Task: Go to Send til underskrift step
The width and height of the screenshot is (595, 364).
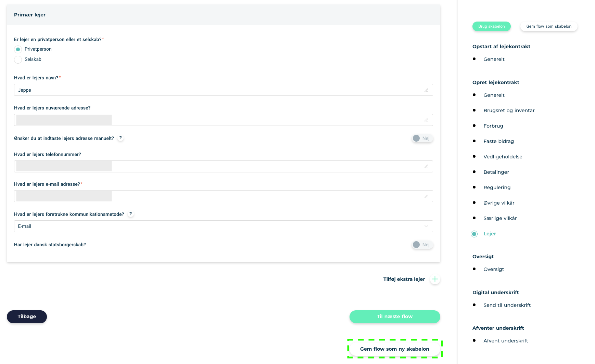Action: pyautogui.click(x=507, y=305)
